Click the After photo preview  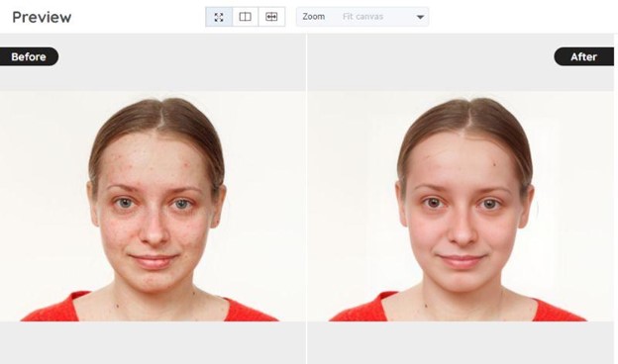(x=461, y=206)
